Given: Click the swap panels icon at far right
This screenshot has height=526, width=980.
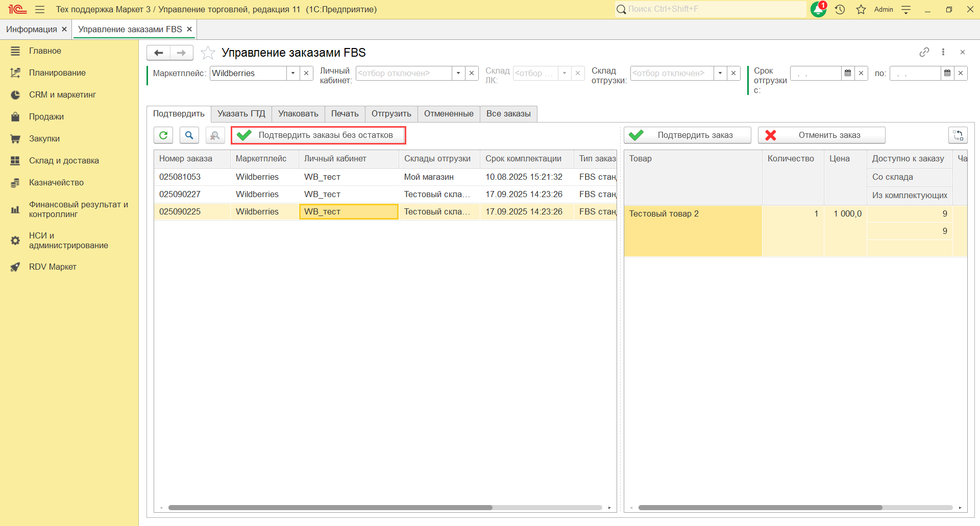Looking at the screenshot, I should pos(958,135).
